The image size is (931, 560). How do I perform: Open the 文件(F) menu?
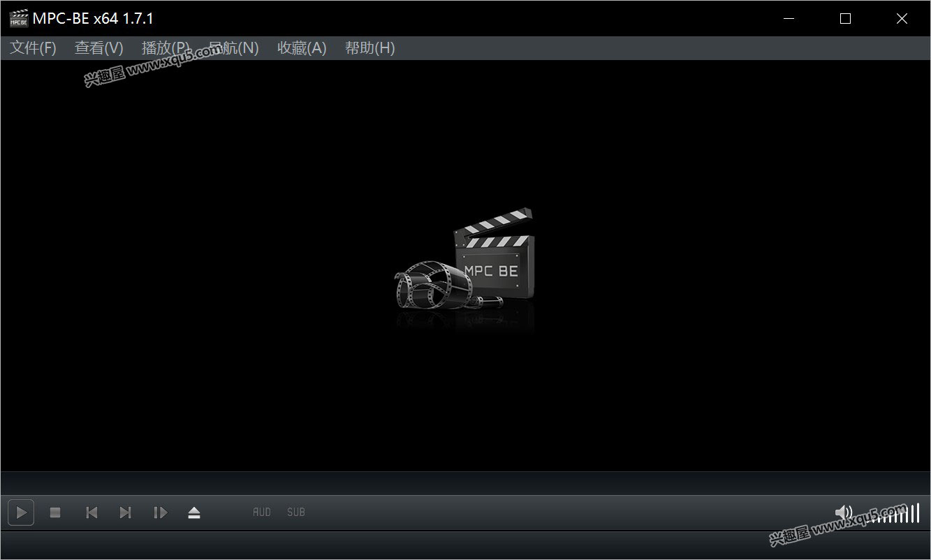pyautogui.click(x=33, y=48)
